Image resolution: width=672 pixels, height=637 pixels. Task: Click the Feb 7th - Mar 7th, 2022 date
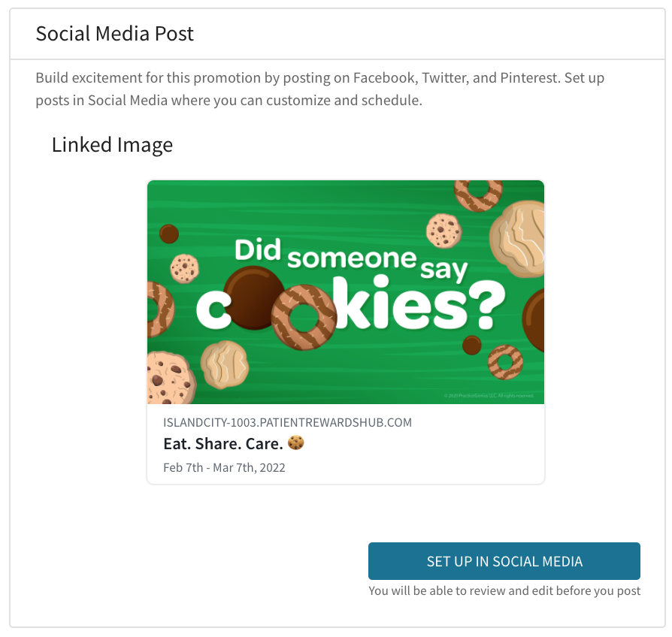pyautogui.click(x=224, y=467)
